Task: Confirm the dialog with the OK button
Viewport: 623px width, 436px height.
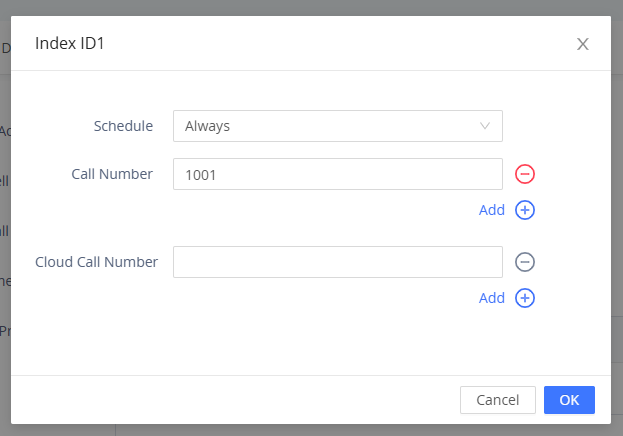Action: (569, 400)
